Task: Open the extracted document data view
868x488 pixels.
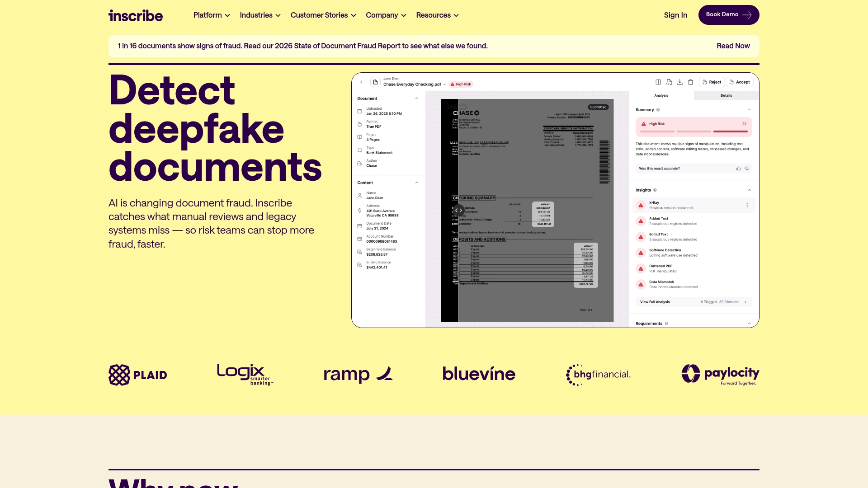Action: point(670,82)
